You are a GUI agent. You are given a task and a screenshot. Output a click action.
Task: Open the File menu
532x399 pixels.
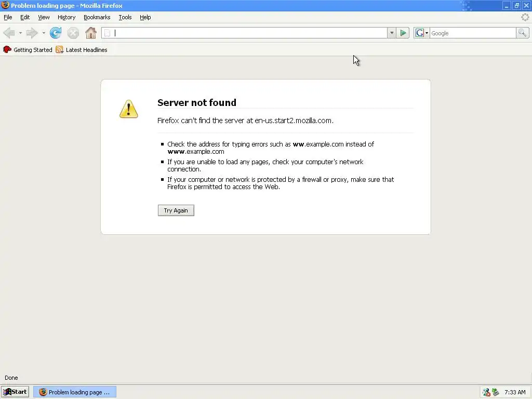(8, 17)
